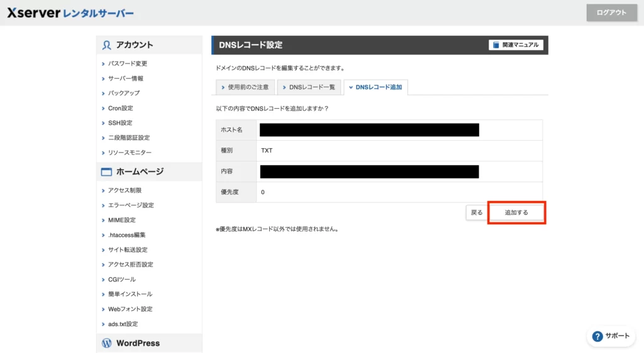The height and width of the screenshot is (353, 644).
Task: Confirm with the 追加する button
Action: click(516, 212)
